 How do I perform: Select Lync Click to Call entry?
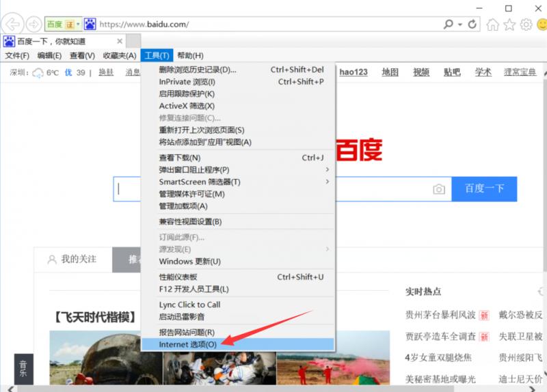point(238,305)
